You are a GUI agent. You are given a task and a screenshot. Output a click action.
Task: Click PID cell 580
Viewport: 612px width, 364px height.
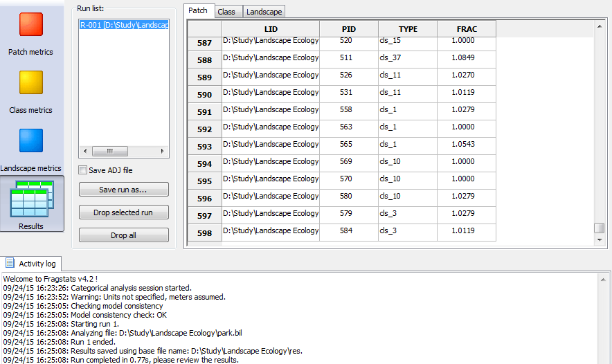[x=349, y=198]
